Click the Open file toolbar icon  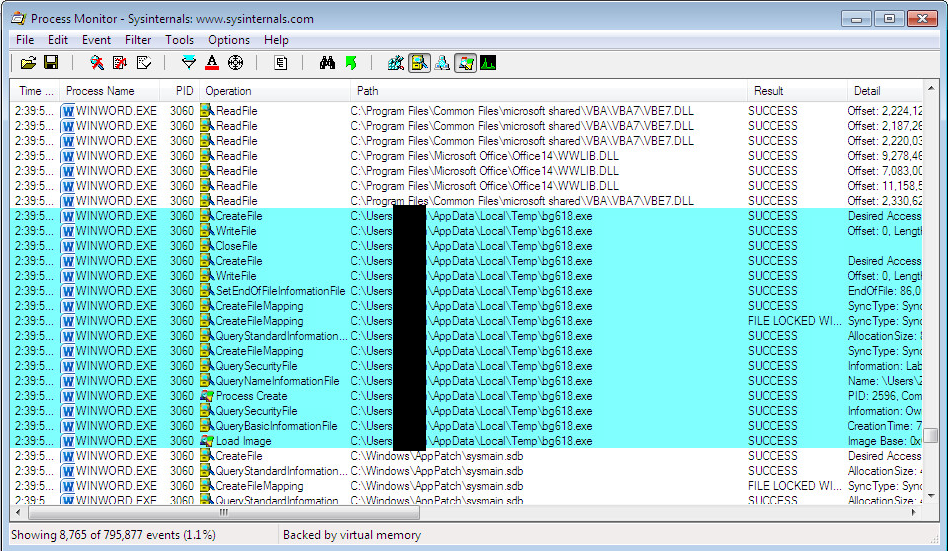28,63
